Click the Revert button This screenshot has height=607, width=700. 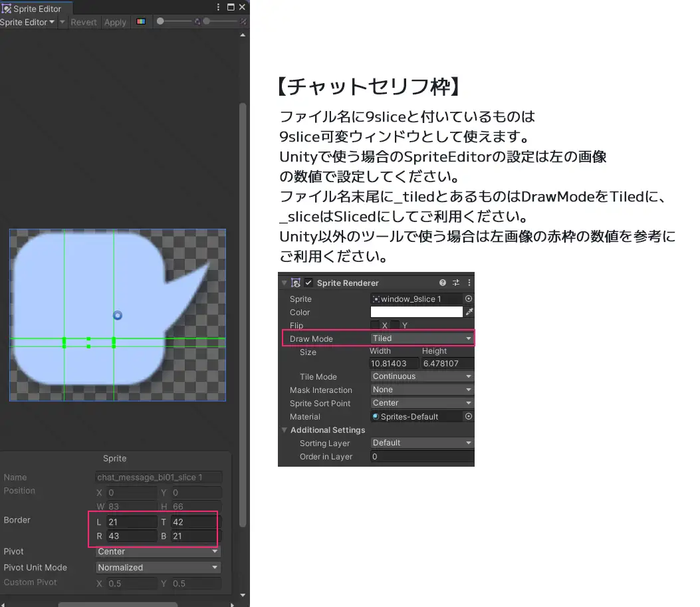[x=84, y=22]
